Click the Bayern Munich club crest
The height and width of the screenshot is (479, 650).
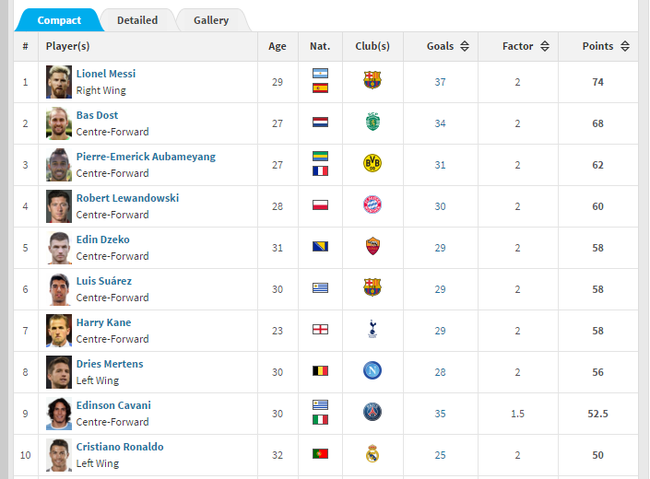372,205
